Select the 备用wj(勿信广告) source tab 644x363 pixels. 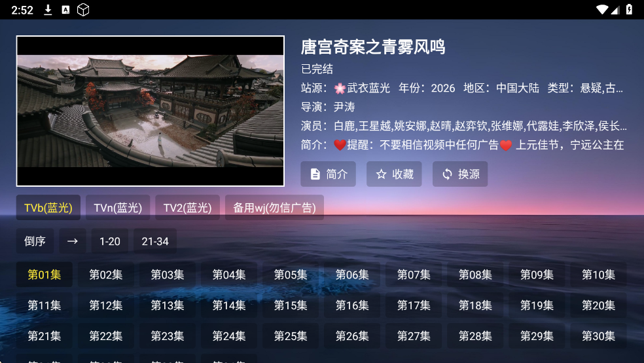pyautogui.click(x=274, y=208)
